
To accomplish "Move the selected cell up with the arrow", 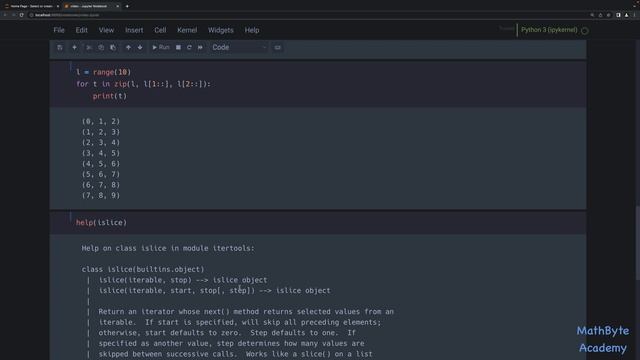I will 128,47.
